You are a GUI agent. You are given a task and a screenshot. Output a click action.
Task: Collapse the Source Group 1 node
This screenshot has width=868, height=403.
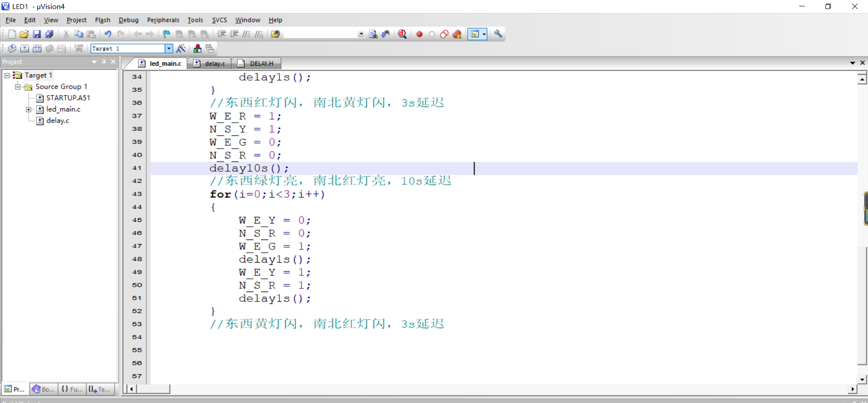[18, 86]
